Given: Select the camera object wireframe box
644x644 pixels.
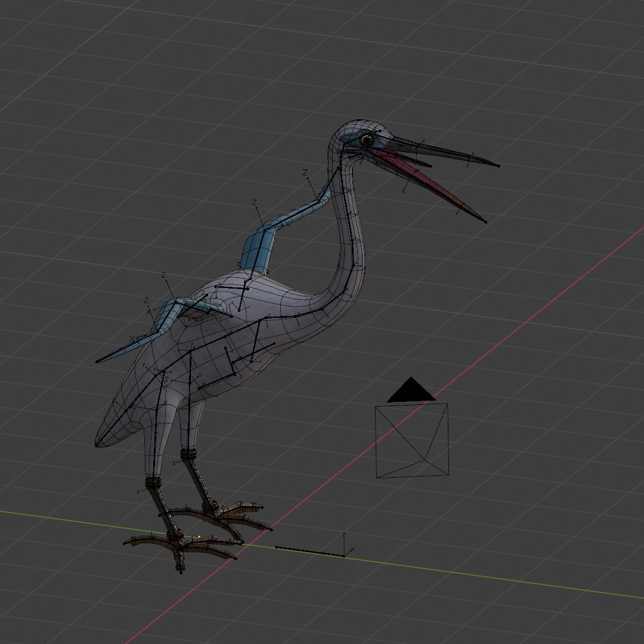Looking at the screenshot, I should coord(412,440).
